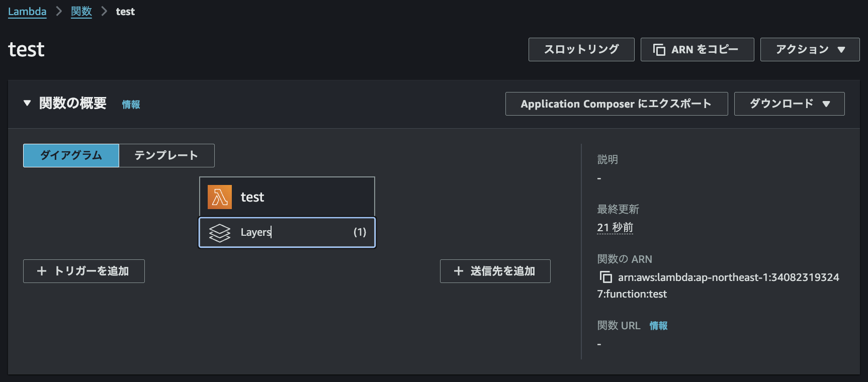Viewport: 868px width, 382px height.
Task: Click the orange Lambda function icon
Action: coord(220,197)
